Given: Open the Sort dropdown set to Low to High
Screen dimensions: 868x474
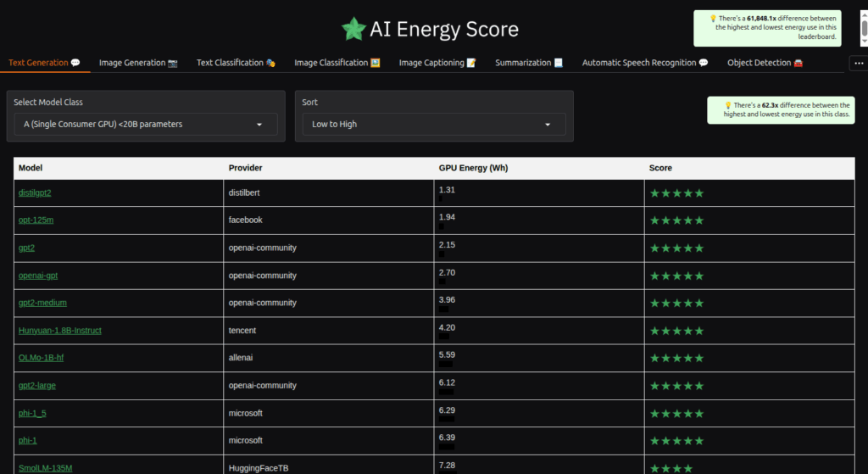Looking at the screenshot, I should [433, 125].
